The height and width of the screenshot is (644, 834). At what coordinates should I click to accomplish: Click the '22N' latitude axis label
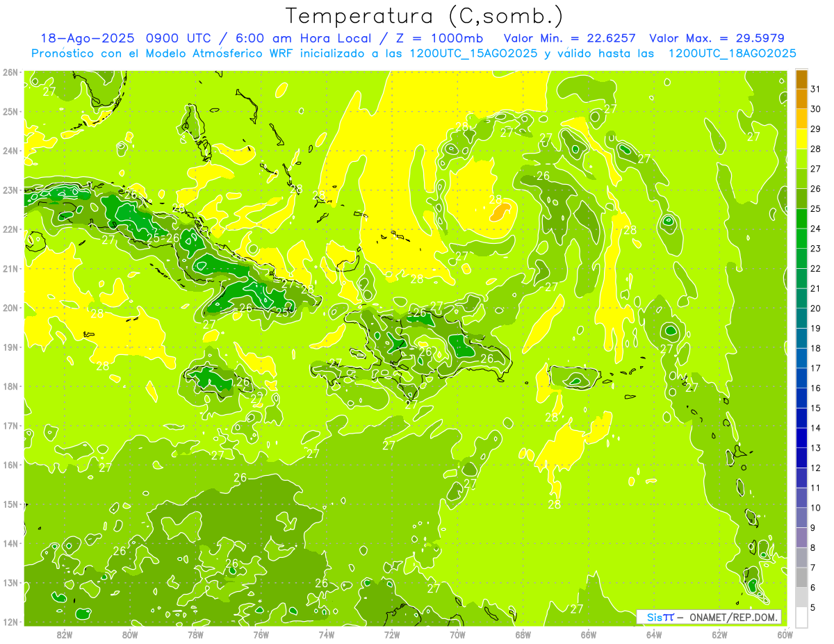pos(10,229)
